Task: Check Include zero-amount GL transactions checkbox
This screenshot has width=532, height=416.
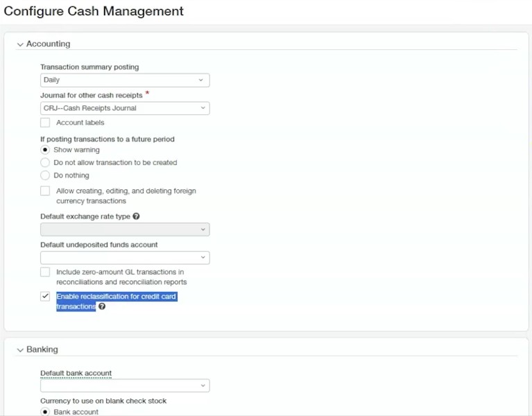Action: 45,272
